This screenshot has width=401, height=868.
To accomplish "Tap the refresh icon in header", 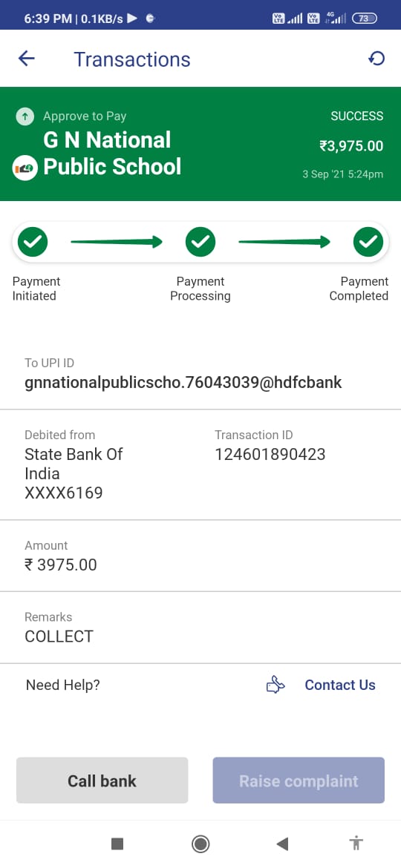I will (x=376, y=58).
